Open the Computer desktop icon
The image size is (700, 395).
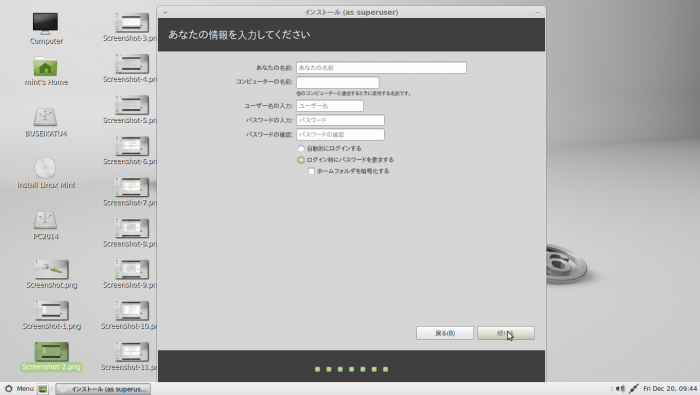pyautogui.click(x=45, y=24)
